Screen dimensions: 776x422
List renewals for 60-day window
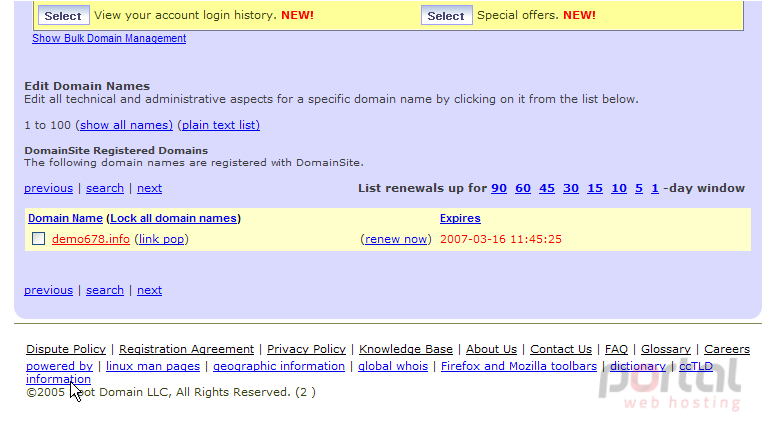click(x=523, y=188)
